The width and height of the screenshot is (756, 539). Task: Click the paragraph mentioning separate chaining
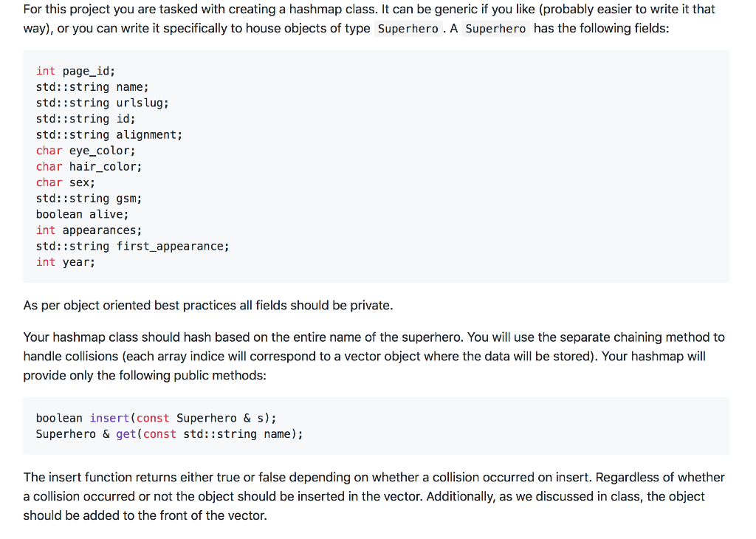[374, 357]
